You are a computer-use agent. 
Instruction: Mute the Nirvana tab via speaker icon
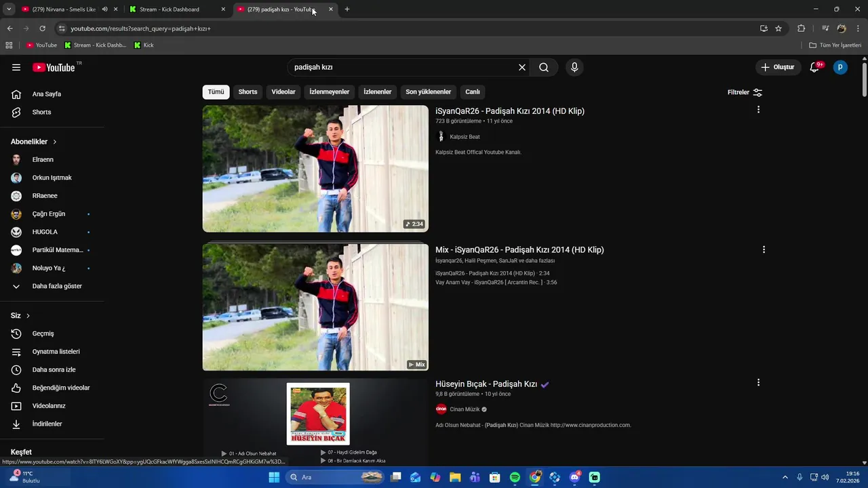tap(104, 9)
